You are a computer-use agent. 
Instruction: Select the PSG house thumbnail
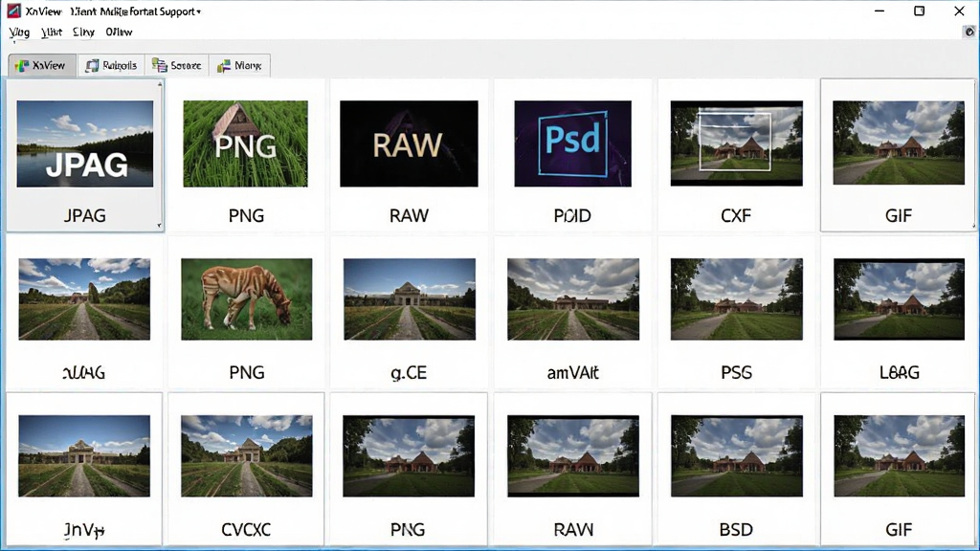click(736, 299)
